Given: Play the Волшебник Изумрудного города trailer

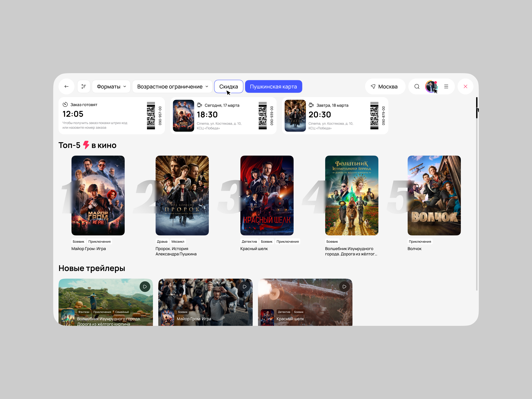Looking at the screenshot, I should [x=145, y=287].
